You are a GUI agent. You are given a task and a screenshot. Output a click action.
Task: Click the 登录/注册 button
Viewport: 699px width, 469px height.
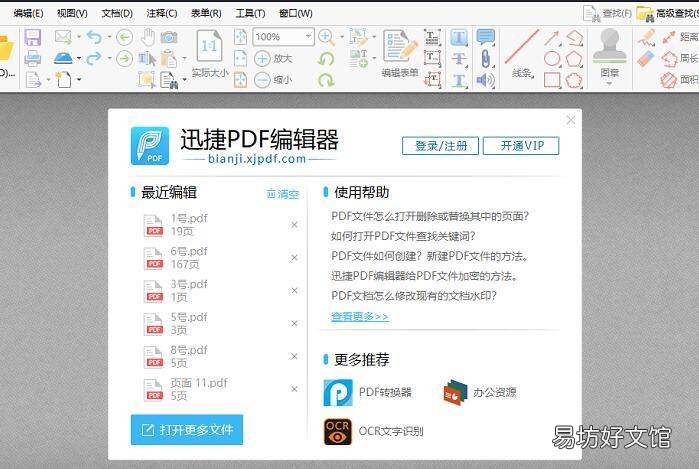(440, 146)
